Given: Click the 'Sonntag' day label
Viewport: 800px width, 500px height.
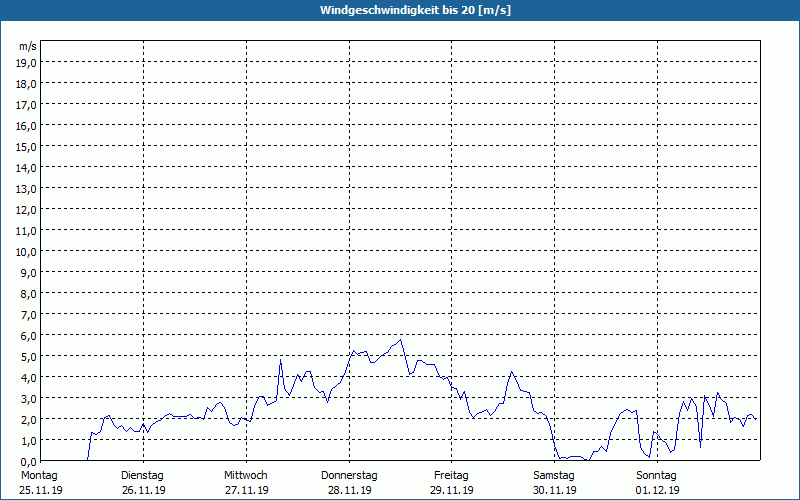Looking at the screenshot, I should 657,476.
